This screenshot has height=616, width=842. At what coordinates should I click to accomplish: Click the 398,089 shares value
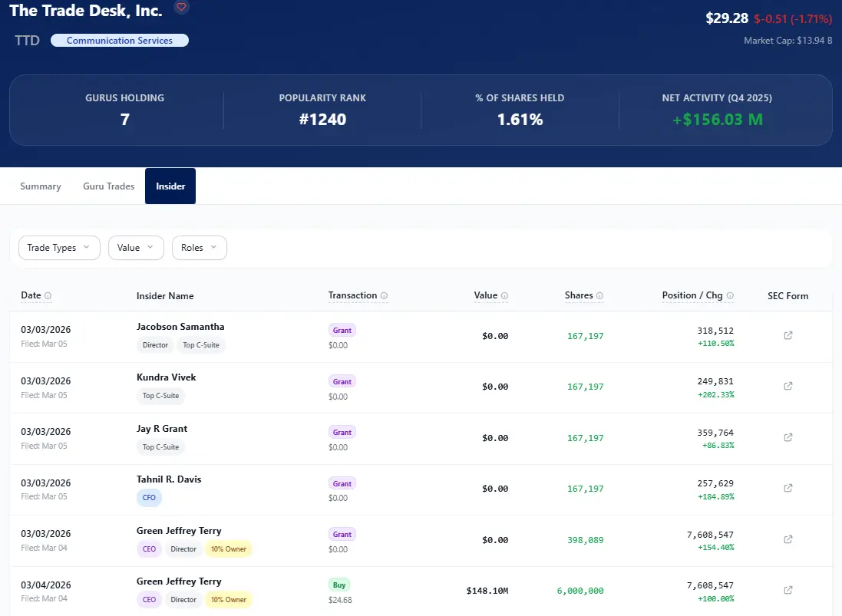coord(586,540)
